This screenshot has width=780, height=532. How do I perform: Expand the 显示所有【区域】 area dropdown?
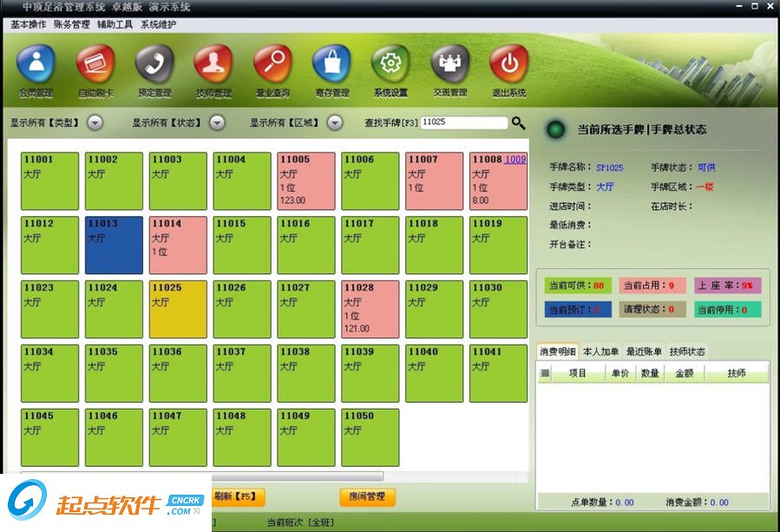click(335, 122)
